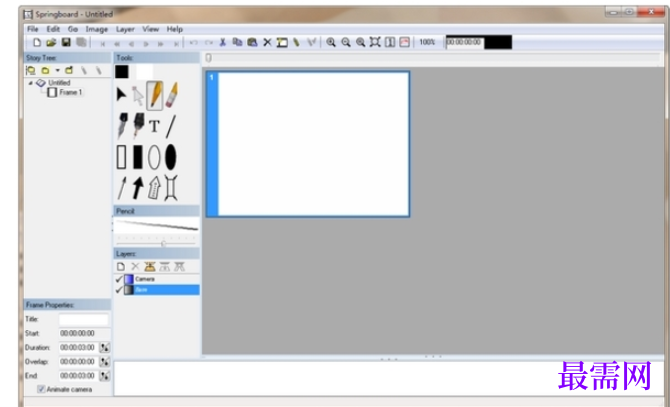Open the Story Tree folder dropdown arrow
Viewport: 670px width, 407px height.
pos(57,70)
